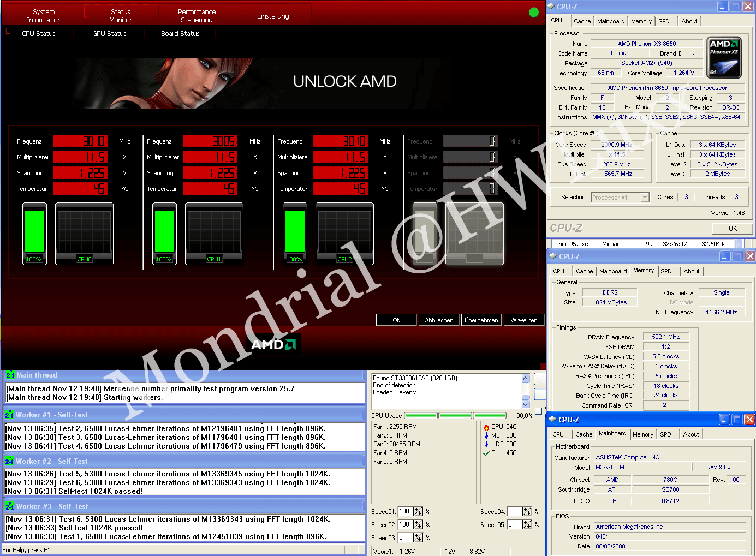Click the first green CPU Usage progress bar
Image resolution: width=756 pixels, height=556 pixels.
click(421, 415)
